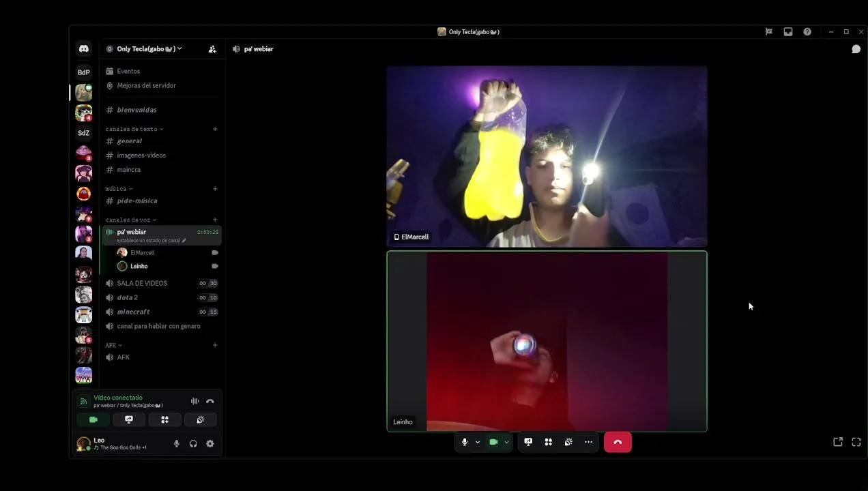Click Vídeo conectado status text

118,398
